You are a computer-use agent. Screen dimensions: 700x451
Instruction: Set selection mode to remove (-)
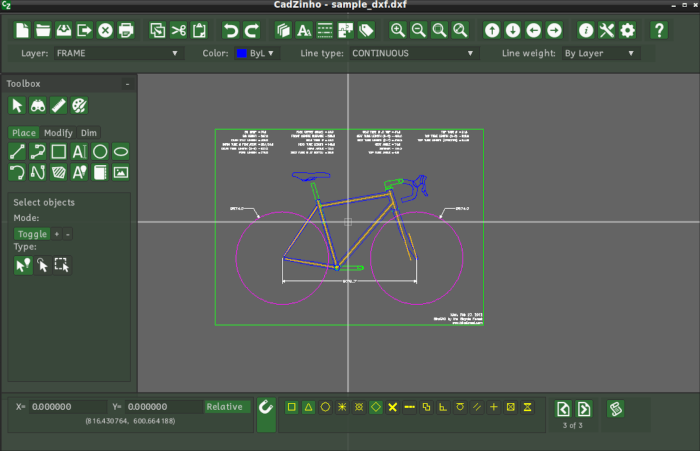pos(67,234)
